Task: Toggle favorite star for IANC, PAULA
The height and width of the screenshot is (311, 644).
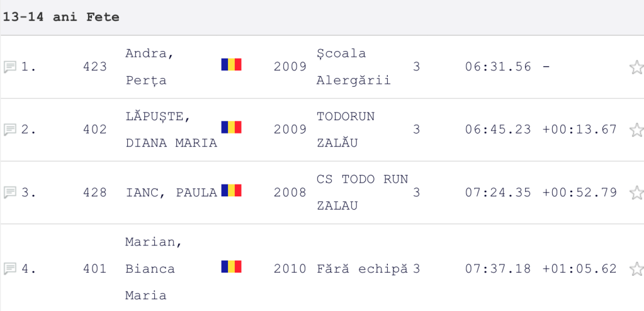Action: pyautogui.click(x=636, y=193)
